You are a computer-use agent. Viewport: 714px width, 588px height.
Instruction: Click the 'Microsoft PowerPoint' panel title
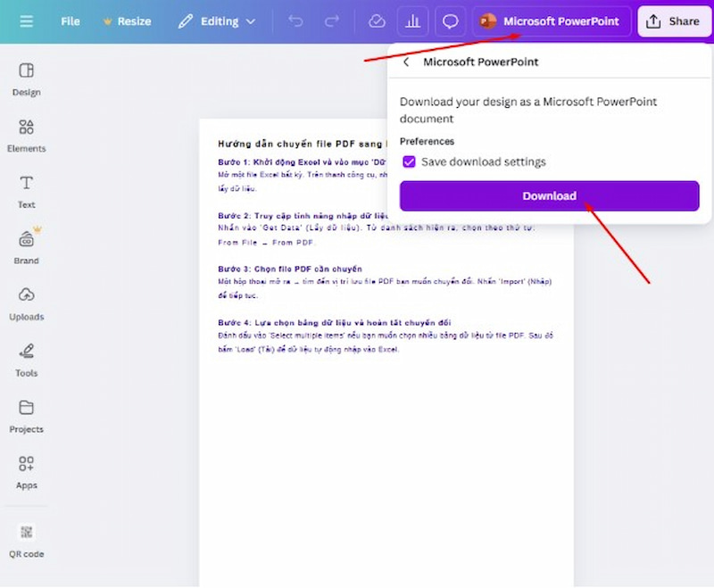(x=480, y=62)
